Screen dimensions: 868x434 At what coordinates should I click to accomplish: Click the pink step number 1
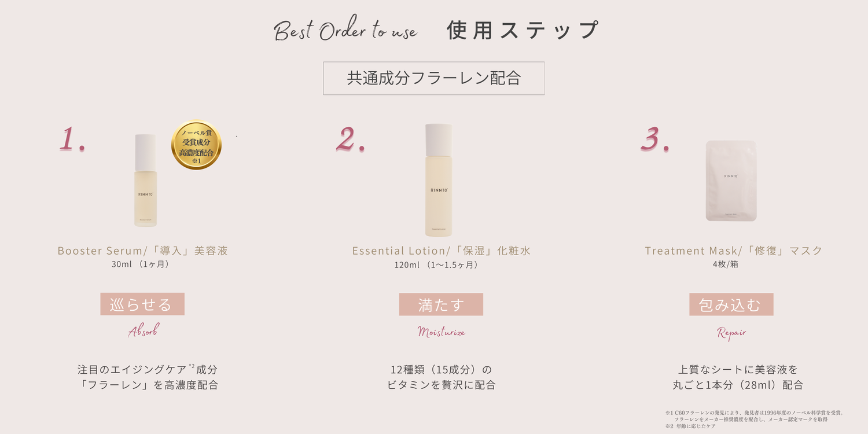72,140
